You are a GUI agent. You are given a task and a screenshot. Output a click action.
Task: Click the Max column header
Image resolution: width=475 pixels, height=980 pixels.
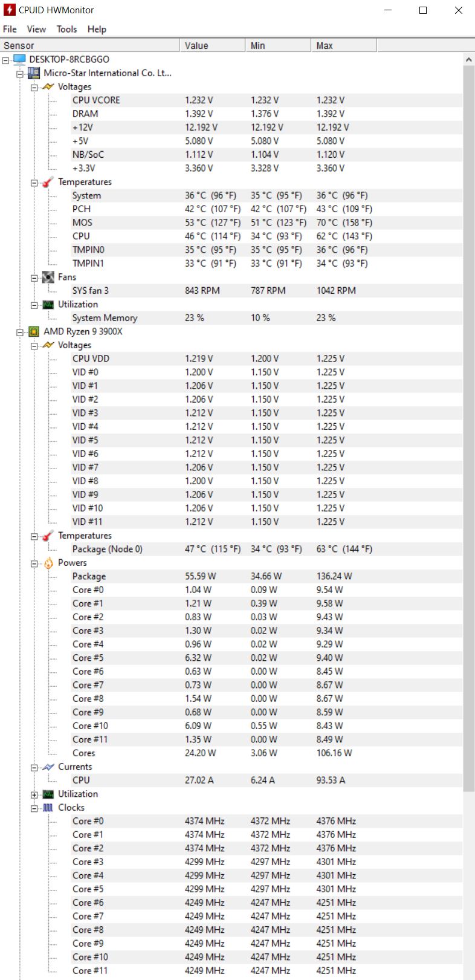pos(344,45)
